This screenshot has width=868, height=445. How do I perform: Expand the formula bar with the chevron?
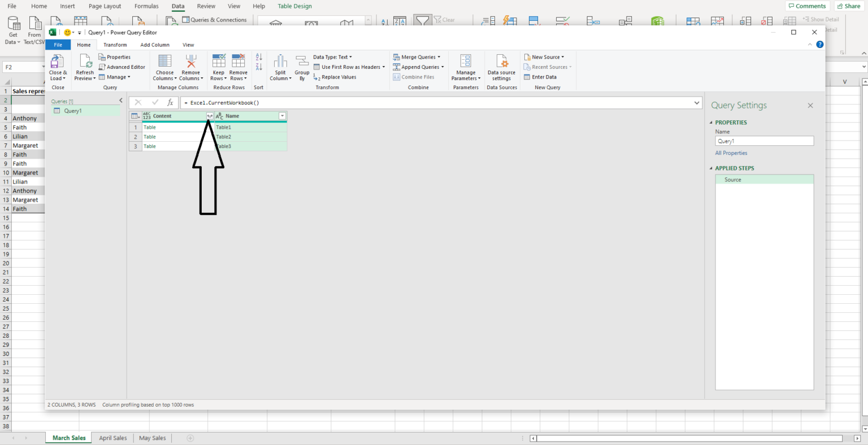[697, 103]
